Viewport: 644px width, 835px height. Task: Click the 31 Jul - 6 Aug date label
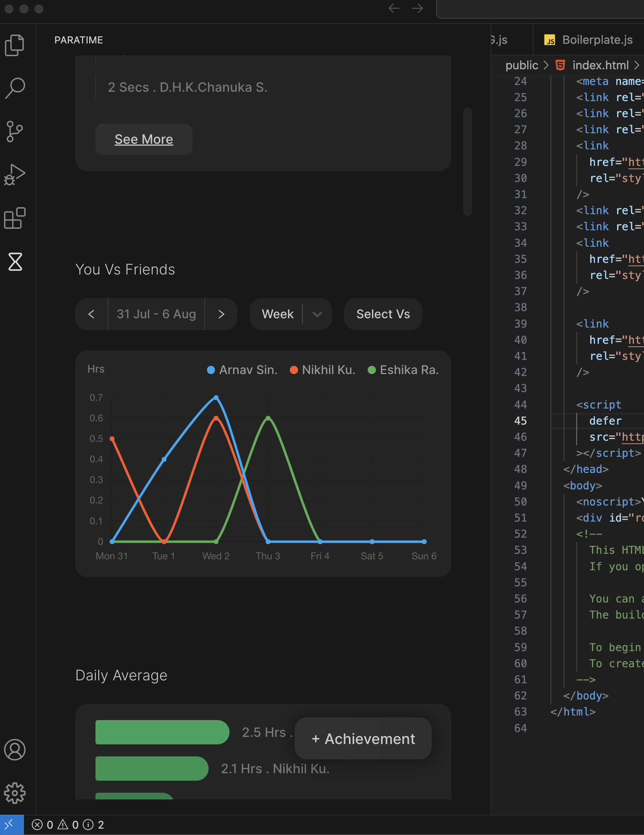[156, 314]
